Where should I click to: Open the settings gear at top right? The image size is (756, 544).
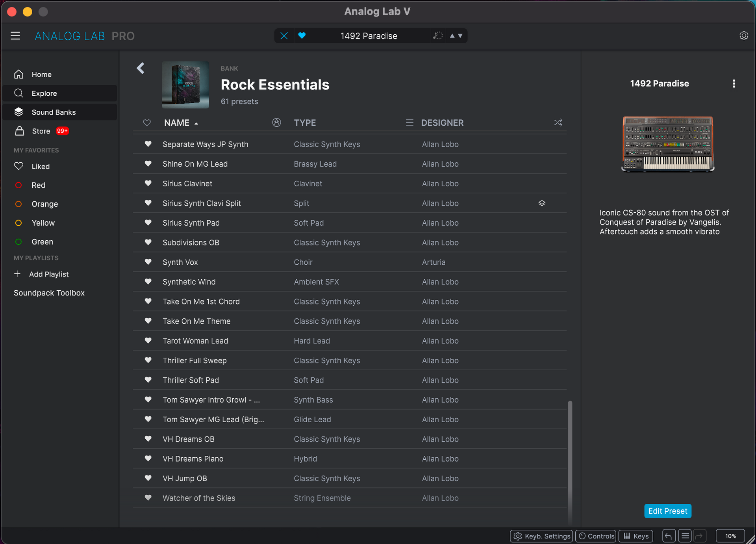[x=744, y=36]
